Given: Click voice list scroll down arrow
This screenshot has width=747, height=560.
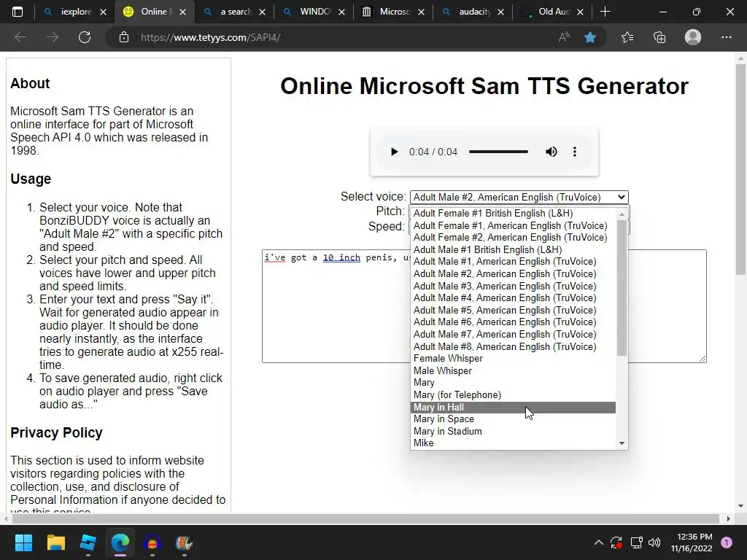Looking at the screenshot, I should pyautogui.click(x=622, y=443).
